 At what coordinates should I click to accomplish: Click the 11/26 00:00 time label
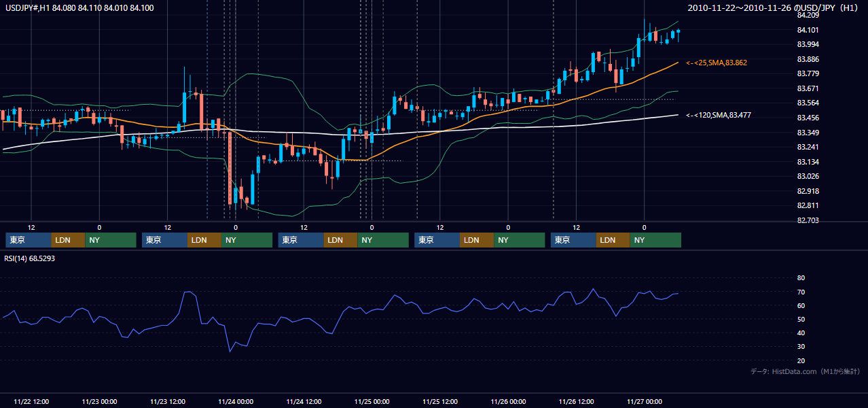point(508,401)
